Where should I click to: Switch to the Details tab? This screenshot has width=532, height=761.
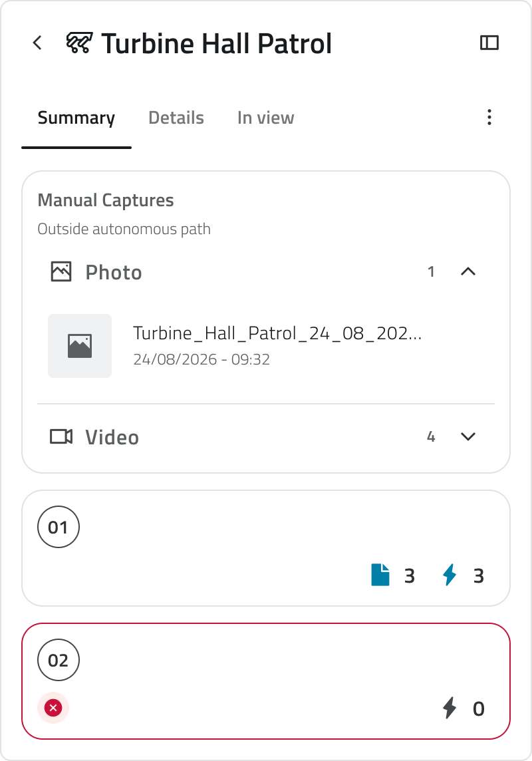pyautogui.click(x=176, y=118)
